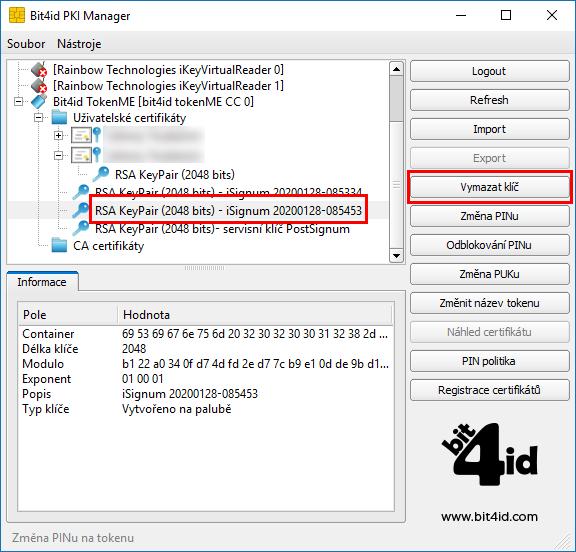
Task: Click the Modulo field row
Action: (206, 364)
